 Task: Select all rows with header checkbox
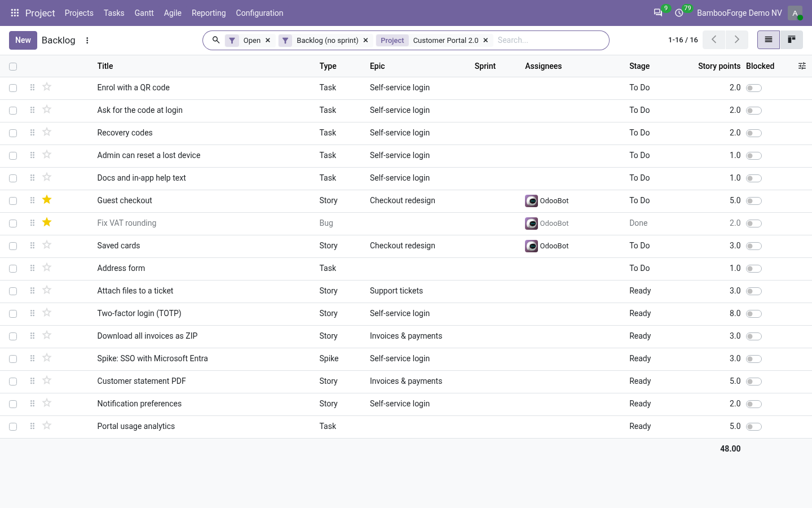coord(13,67)
